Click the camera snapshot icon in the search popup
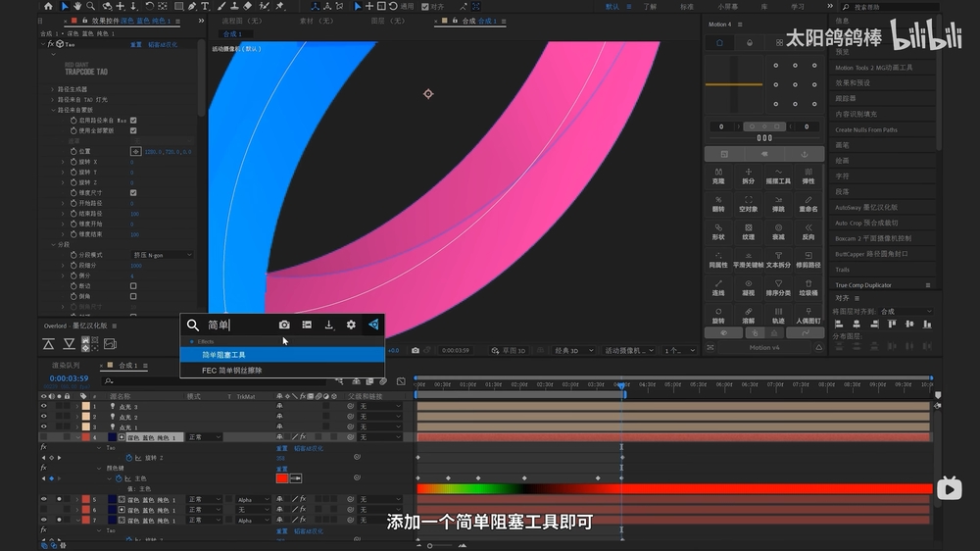Image resolution: width=980 pixels, height=551 pixels. pos(284,325)
